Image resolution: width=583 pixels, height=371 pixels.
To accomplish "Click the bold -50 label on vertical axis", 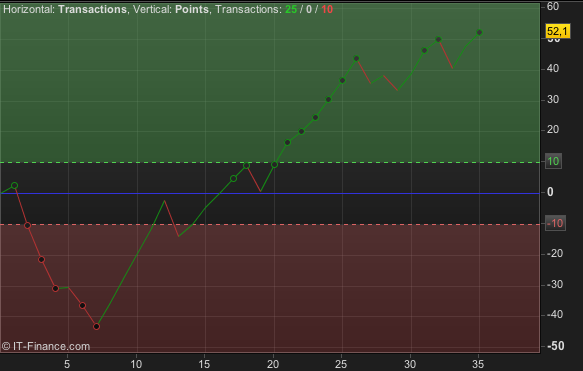I will [x=555, y=346].
